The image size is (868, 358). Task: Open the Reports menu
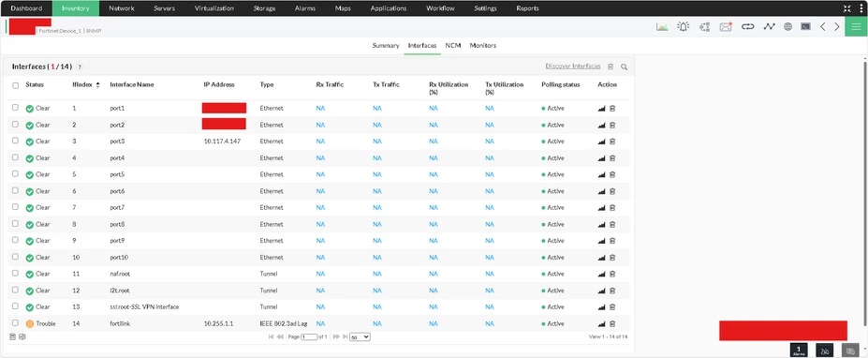tap(527, 8)
